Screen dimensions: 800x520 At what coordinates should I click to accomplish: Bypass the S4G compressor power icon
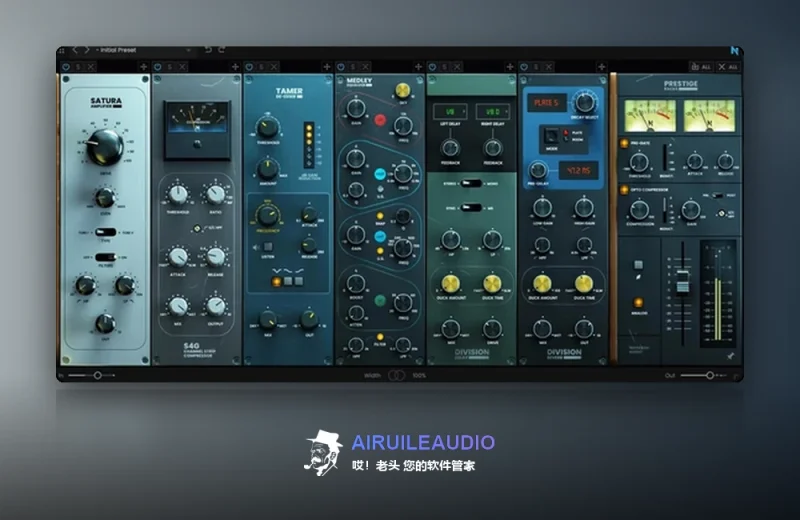pyautogui.click(x=158, y=67)
